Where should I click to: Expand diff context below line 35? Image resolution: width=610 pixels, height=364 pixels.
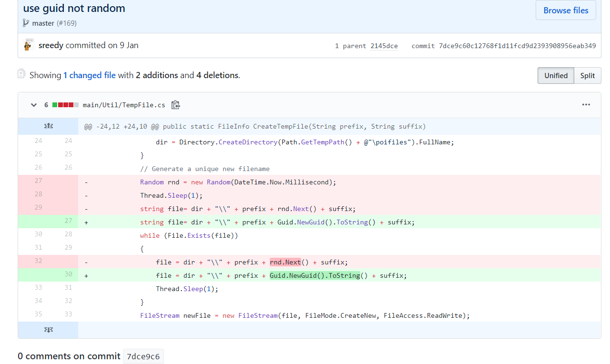point(48,330)
